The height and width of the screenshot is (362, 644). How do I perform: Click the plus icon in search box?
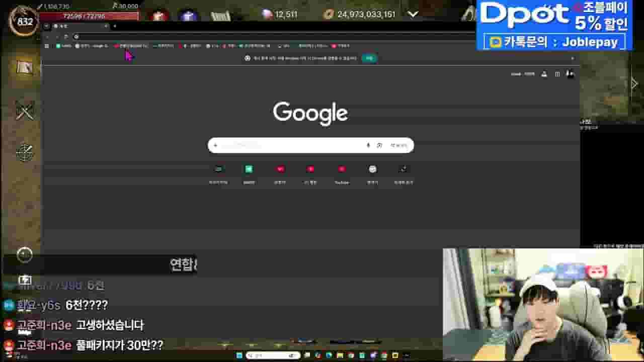coord(215,145)
